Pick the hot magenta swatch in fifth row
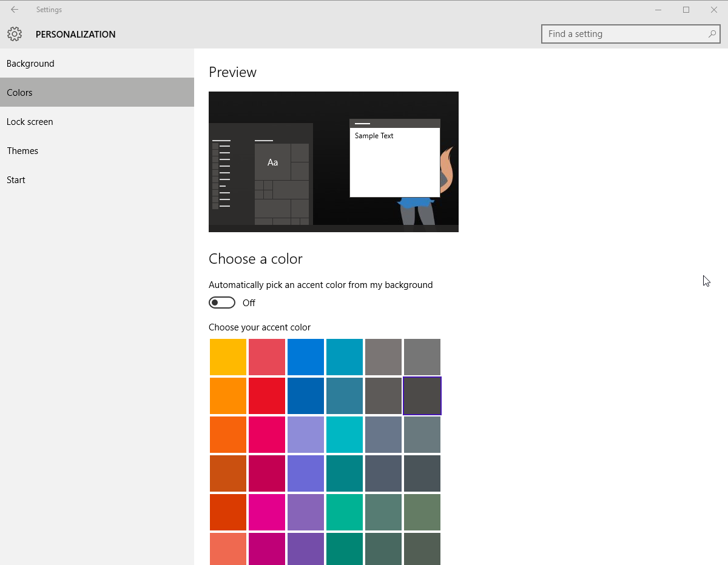 click(x=267, y=512)
